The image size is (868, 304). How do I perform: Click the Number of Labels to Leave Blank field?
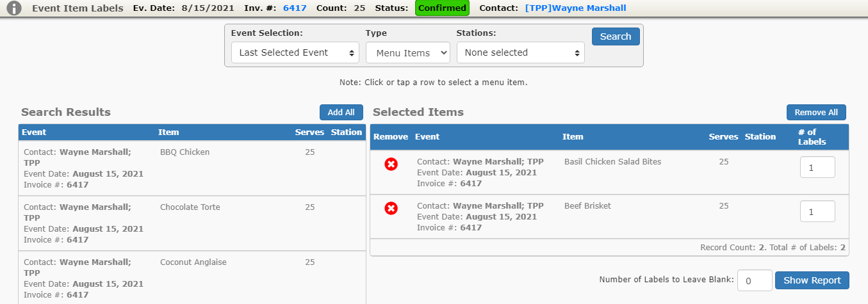[x=755, y=280]
